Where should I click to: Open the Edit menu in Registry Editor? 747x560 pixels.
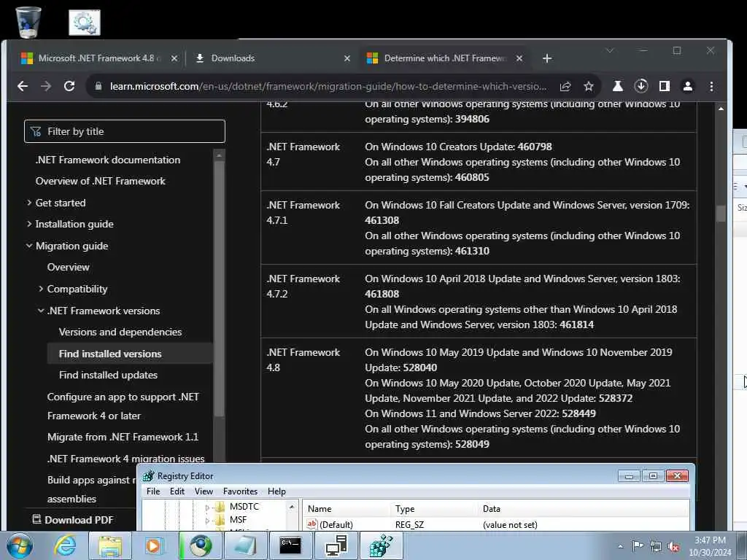[x=177, y=491]
